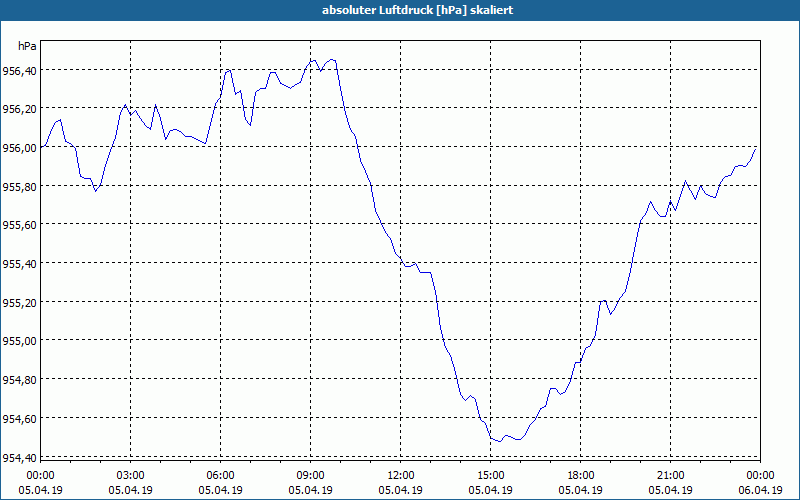Viewport: 800px width, 500px height.
Task: Click the chart title 'absoluter Luftdruck [hPa] skaliert'
Action: click(417, 10)
